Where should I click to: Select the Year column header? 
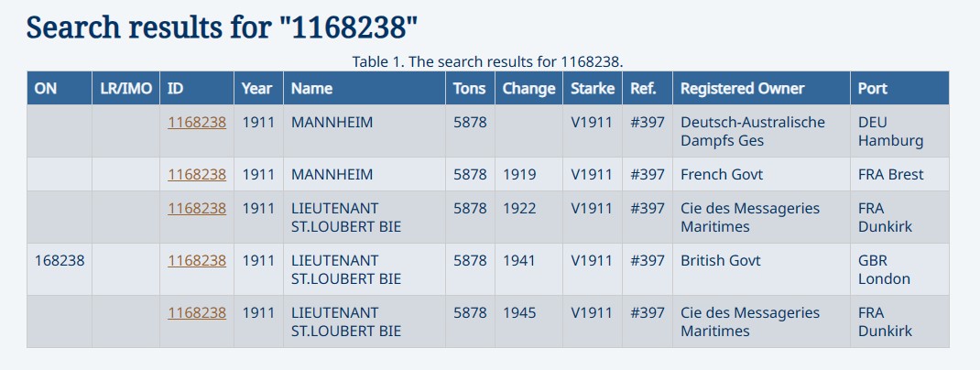(257, 89)
